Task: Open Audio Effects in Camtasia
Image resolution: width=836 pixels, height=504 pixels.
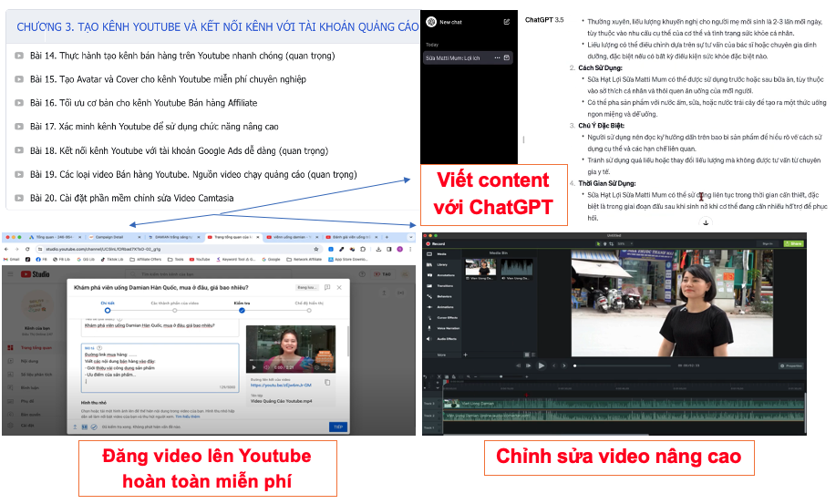Action: 439,339
